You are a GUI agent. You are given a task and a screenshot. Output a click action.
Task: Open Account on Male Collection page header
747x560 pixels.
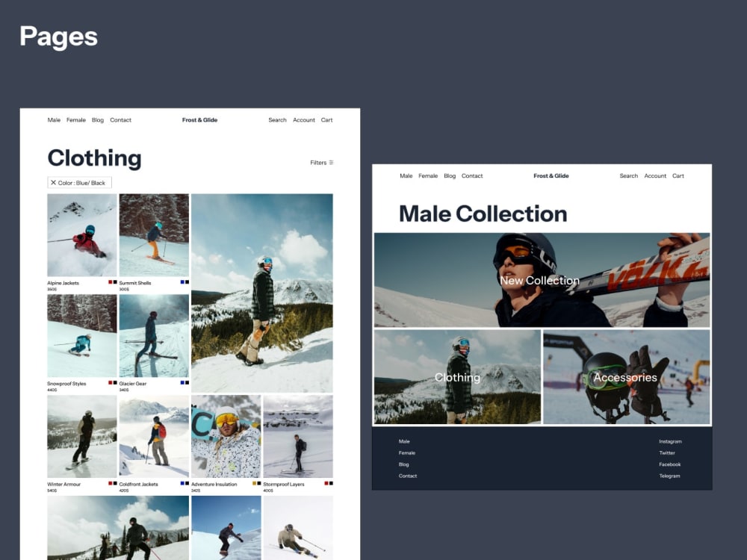click(x=655, y=175)
